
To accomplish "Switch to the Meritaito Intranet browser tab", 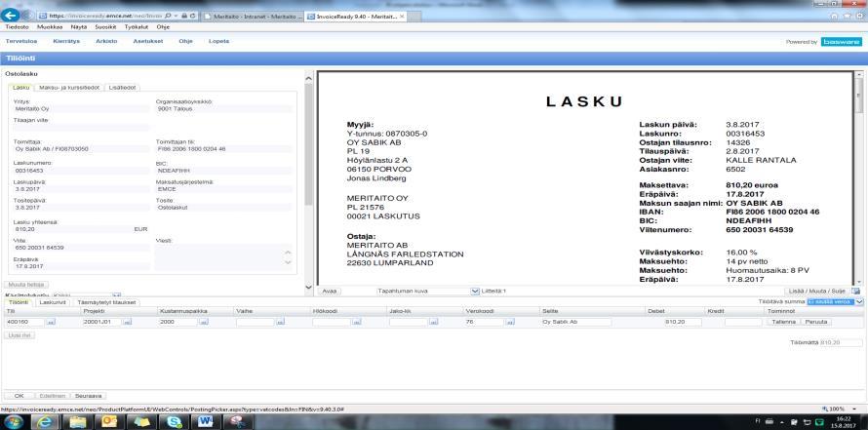I will 252,16.
